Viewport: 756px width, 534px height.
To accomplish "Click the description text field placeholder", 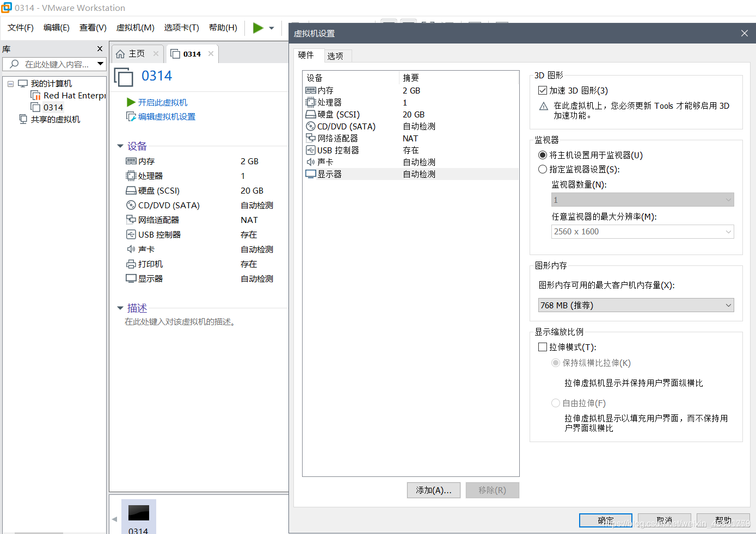I will tap(181, 322).
